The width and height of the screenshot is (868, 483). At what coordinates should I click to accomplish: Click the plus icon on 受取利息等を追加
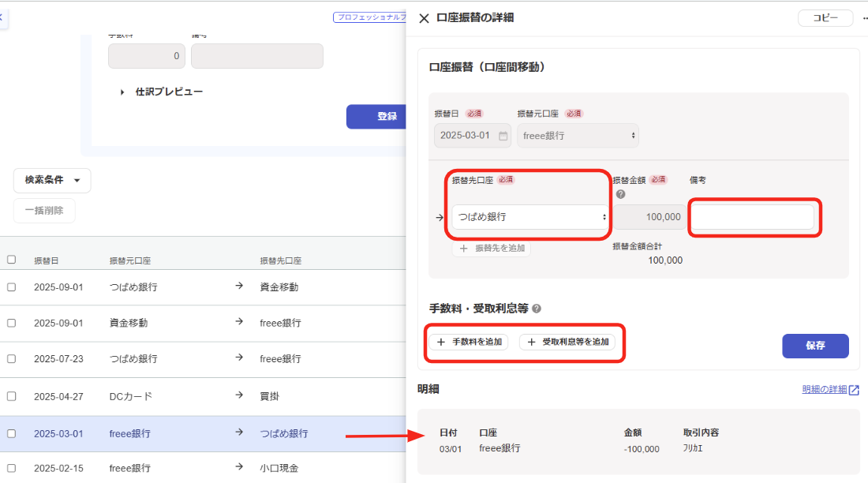(532, 343)
